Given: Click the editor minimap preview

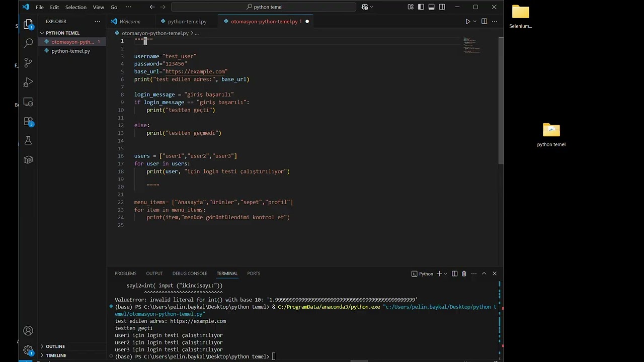Looking at the screenshot, I should pyautogui.click(x=472, y=45).
